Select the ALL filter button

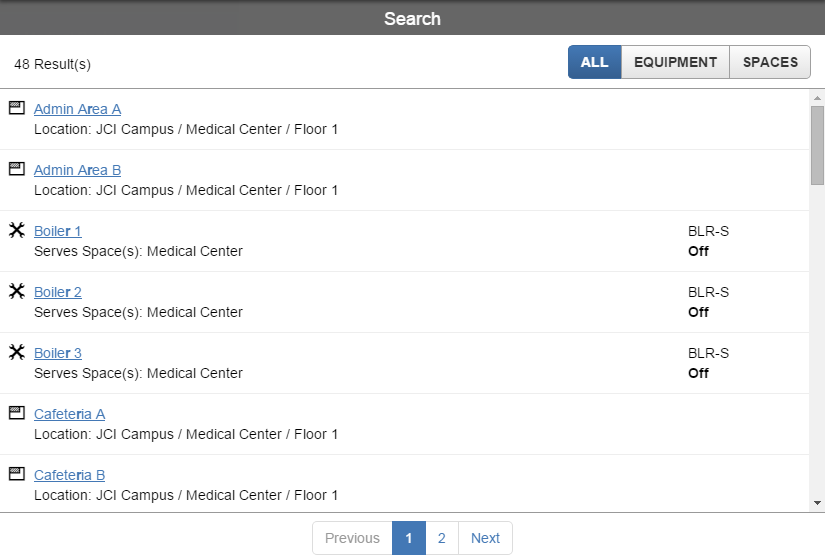594,62
